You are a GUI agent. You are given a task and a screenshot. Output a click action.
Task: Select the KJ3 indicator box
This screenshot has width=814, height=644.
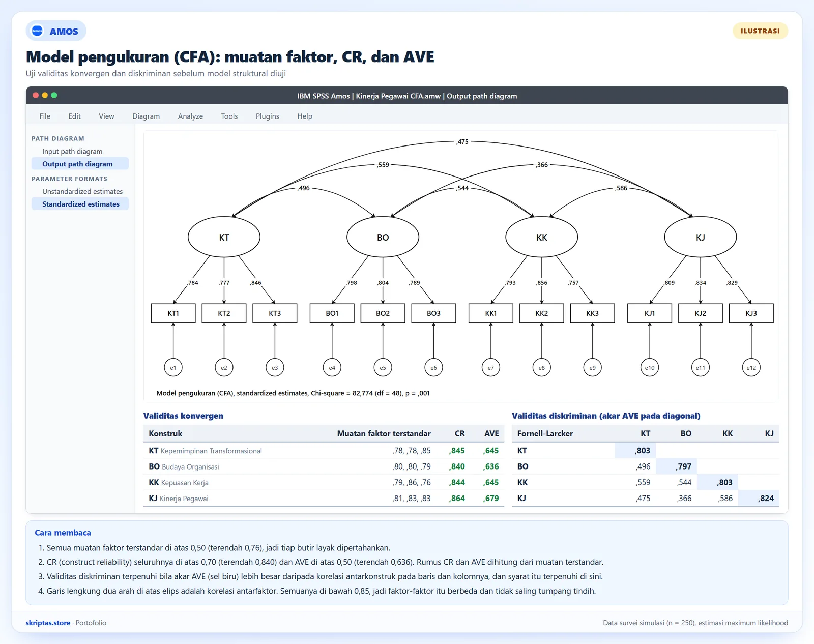(x=751, y=313)
